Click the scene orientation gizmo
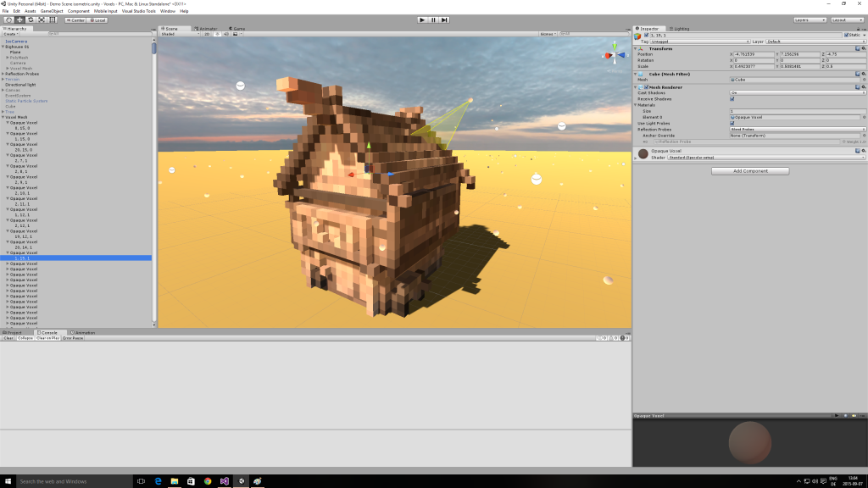Image resolution: width=868 pixels, height=488 pixels. (615, 55)
